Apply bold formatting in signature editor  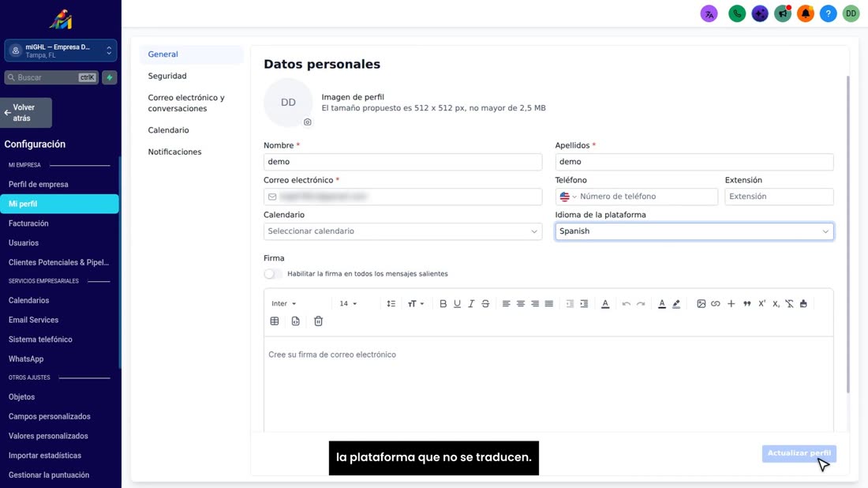[443, 303]
